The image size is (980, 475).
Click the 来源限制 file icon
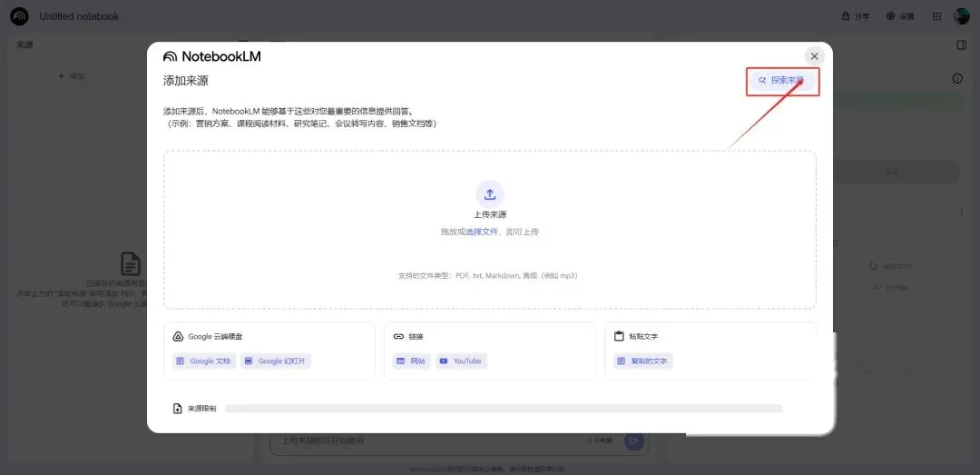pos(178,409)
